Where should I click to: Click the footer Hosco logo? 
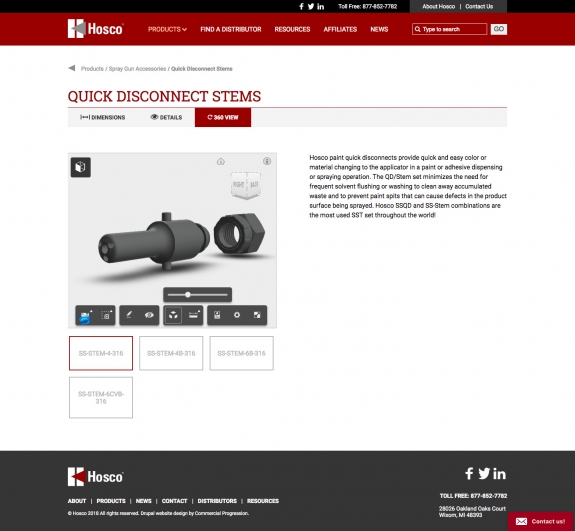coord(95,476)
